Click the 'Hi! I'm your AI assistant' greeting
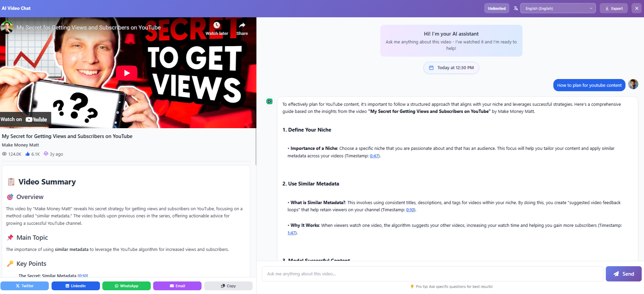The width and height of the screenshot is (644, 294). [451, 34]
